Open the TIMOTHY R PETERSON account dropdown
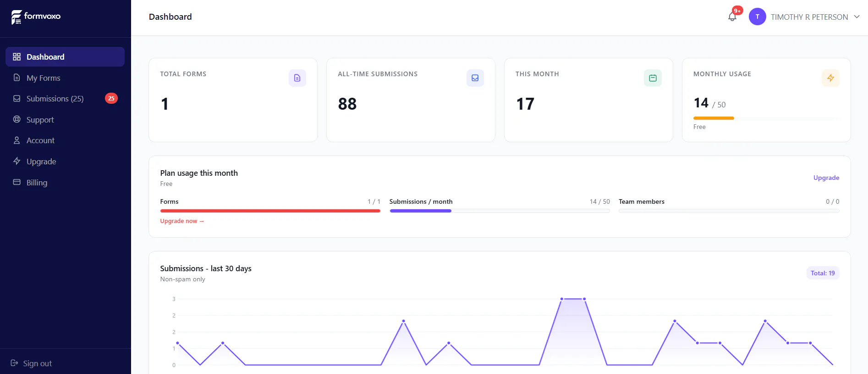The height and width of the screenshot is (374, 868). pyautogui.click(x=804, y=17)
